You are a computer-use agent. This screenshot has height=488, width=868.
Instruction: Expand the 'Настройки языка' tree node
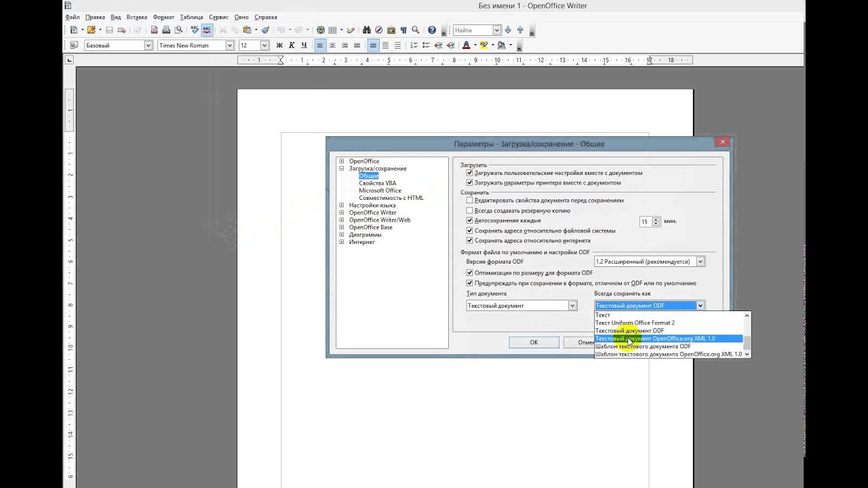[342, 205]
